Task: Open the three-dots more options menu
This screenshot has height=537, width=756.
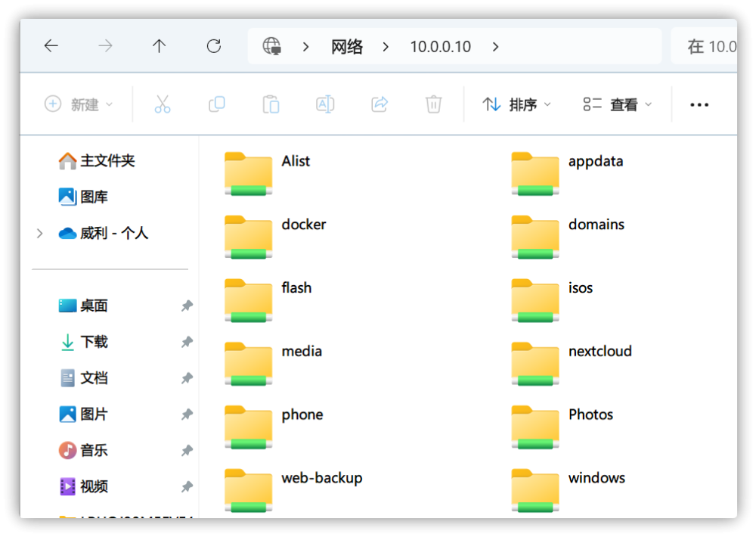Action: pyautogui.click(x=699, y=104)
